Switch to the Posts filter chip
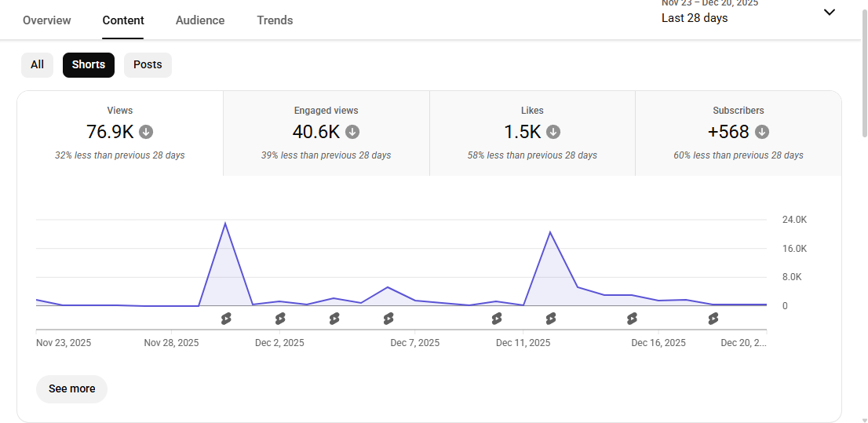Screen dimensions: 868x423 coord(148,65)
